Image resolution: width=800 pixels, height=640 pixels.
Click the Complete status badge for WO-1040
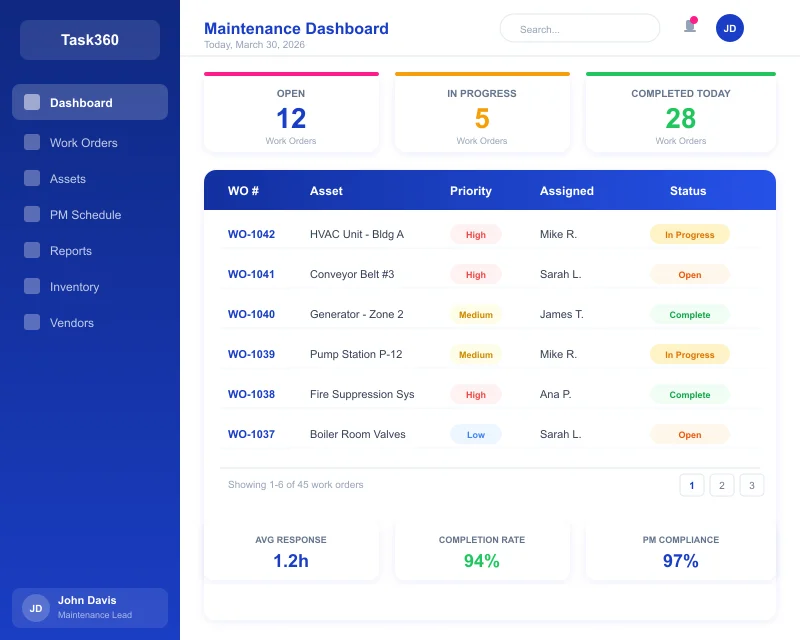[x=689, y=314]
